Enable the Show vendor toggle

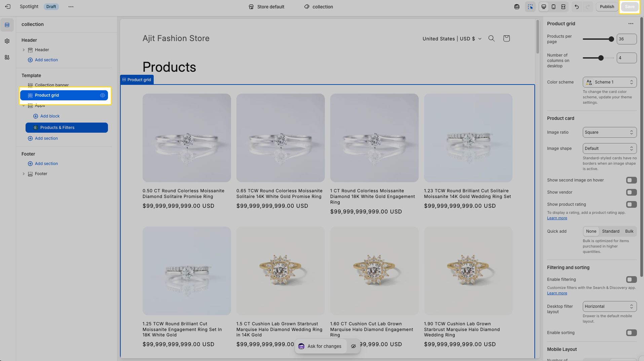[x=631, y=192]
